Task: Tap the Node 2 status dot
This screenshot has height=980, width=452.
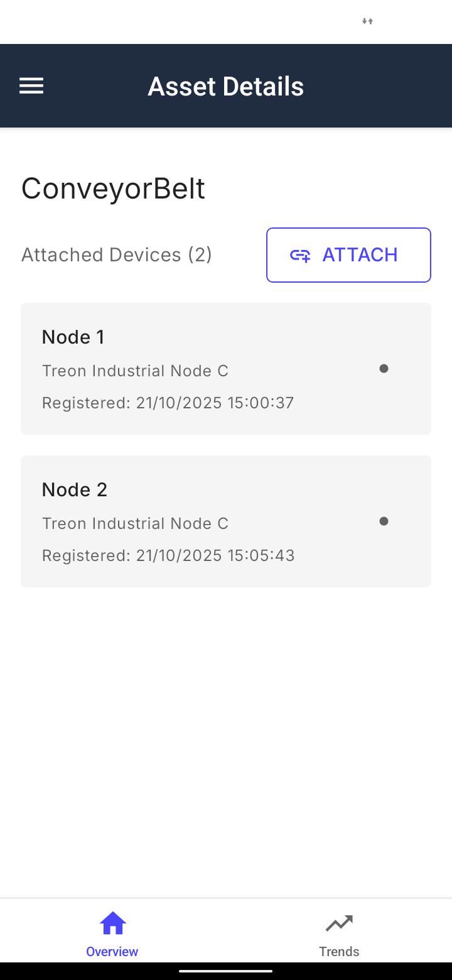Action: point(384,521)
